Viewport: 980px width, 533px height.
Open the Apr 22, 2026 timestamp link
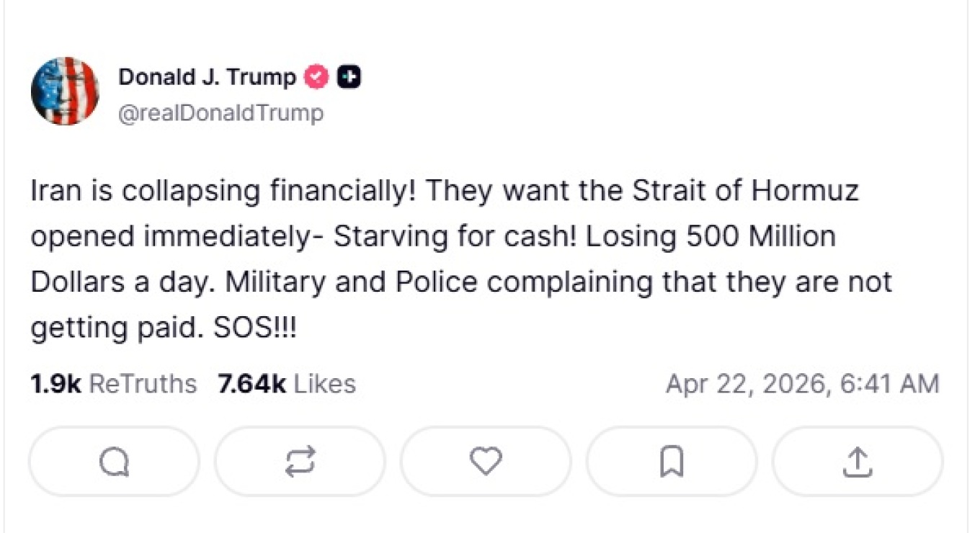coord(802,384)
